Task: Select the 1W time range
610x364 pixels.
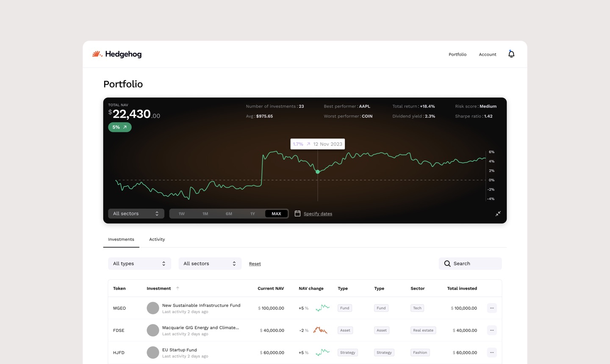Action: click(x=182, y=214)
